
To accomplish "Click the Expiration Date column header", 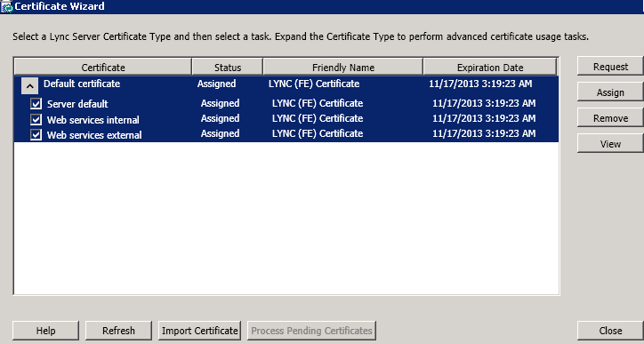I will click(x=490, y=67).
